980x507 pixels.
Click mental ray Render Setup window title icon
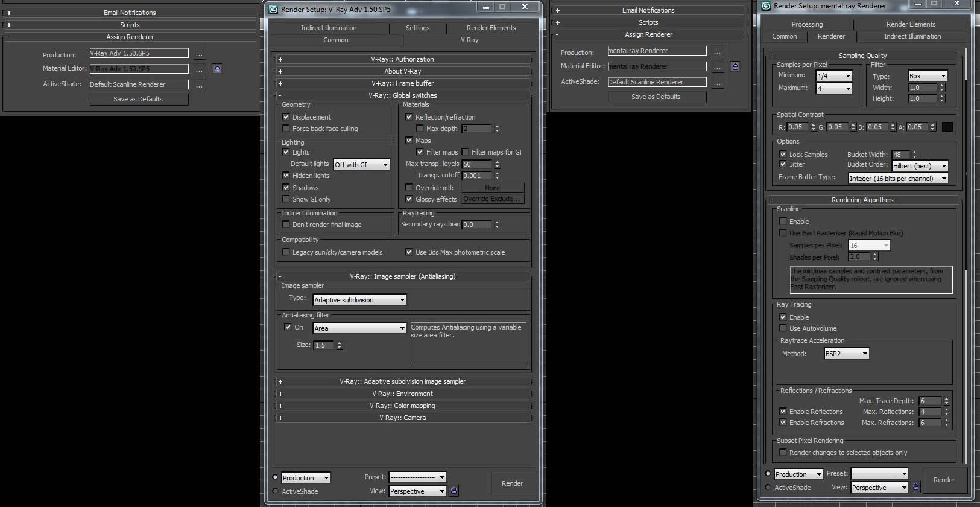click(766, 5)
